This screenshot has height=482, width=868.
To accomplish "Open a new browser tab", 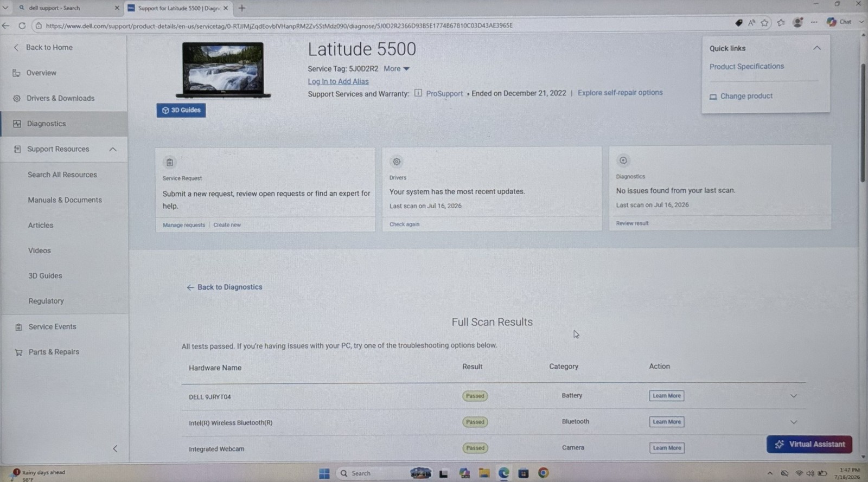I will pos(242,8).
